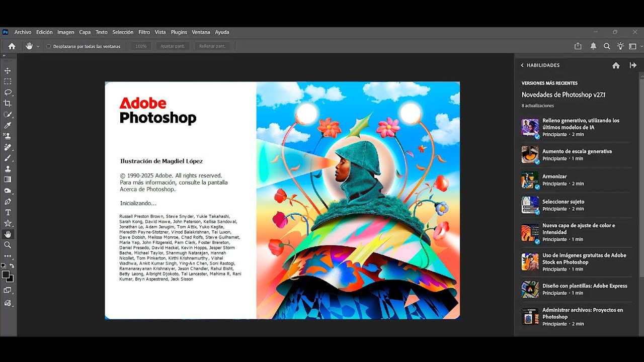Click the 'Rellenar pant.' button
This screenshot has height=362, width=644.
click(x=212, y=46)
